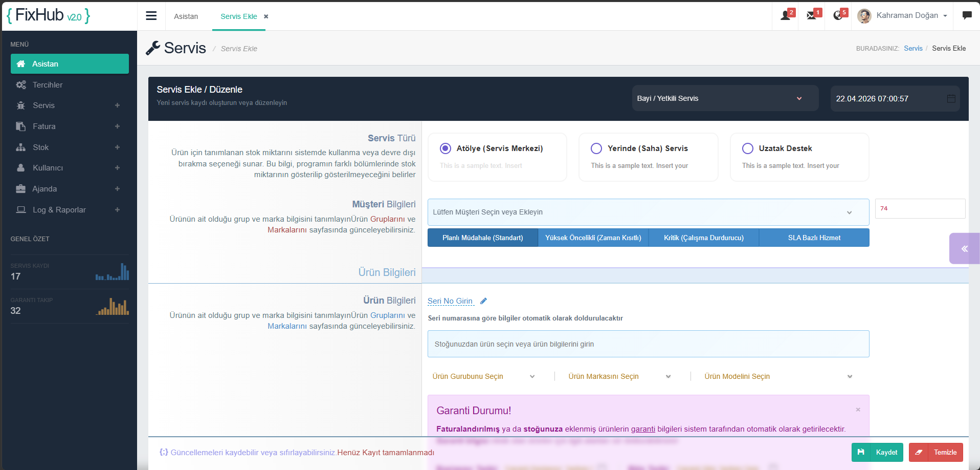
Task: Open Ajanda sidebar menu item
Action: point(70,189)
